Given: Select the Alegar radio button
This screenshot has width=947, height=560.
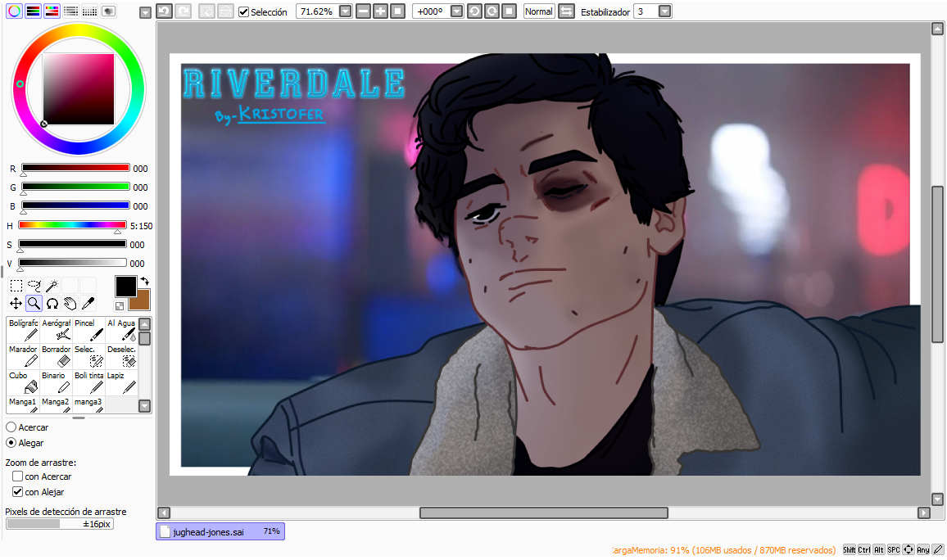Looking at the screenshot, I should point(11,443).
